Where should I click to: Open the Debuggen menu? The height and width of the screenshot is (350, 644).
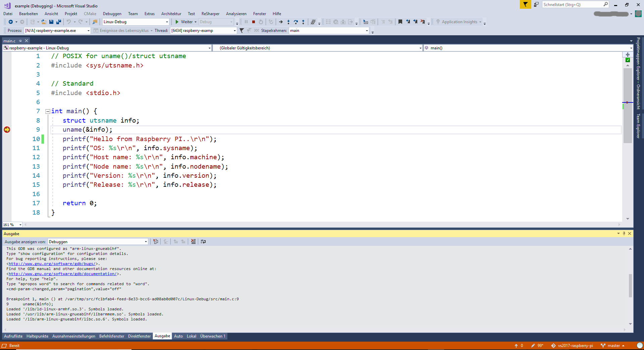pos(112,14)
